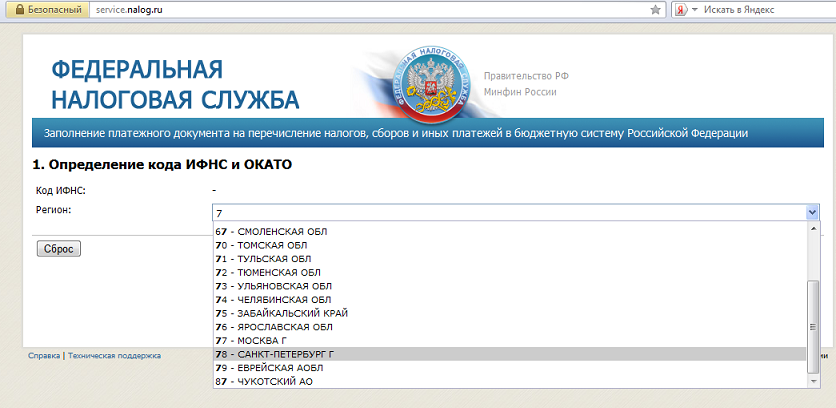Click the bookmark star icon in address bar
Viewport: 836px width, 408px height.
tap(656, 10)
